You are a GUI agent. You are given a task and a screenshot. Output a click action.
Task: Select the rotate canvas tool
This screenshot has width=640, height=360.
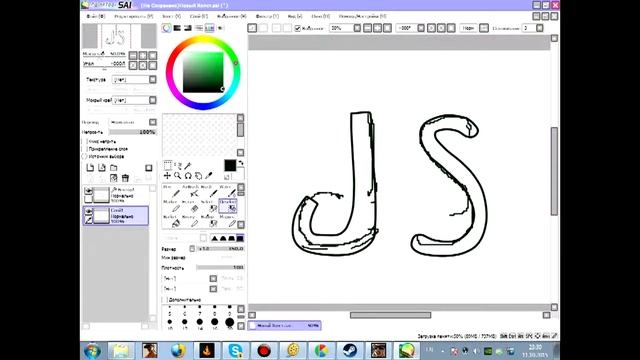(x=188, y=176)
